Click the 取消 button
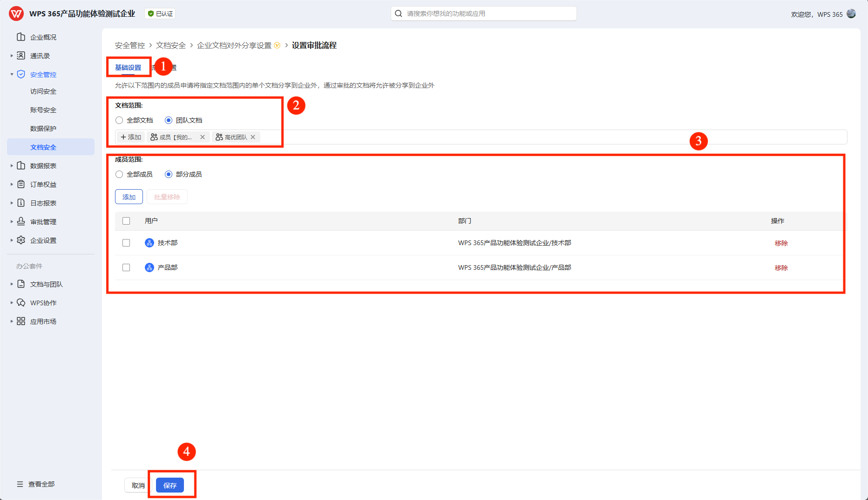This screenshot has height=500, width=868. pyautogui.click(x=138, y=485)
